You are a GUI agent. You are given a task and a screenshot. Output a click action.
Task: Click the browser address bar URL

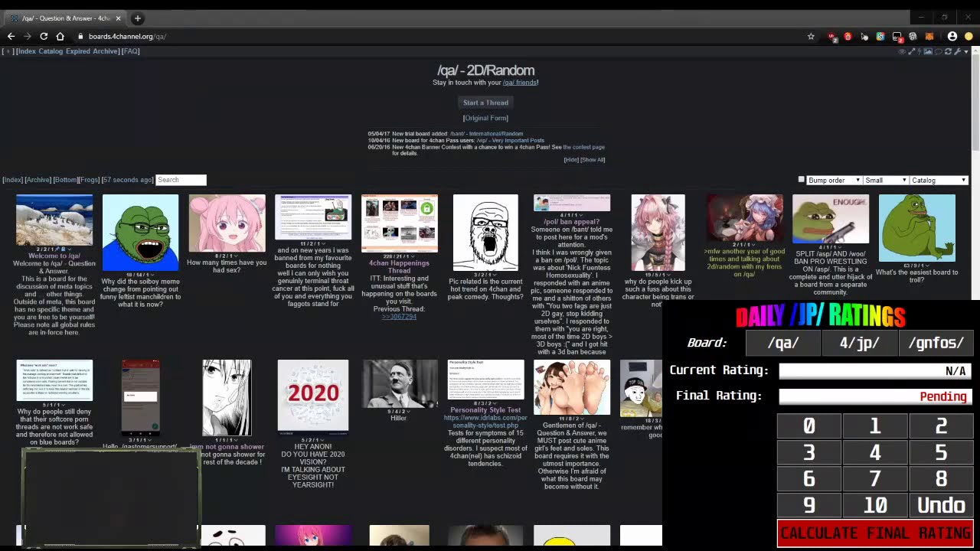(x=127, y=36)
